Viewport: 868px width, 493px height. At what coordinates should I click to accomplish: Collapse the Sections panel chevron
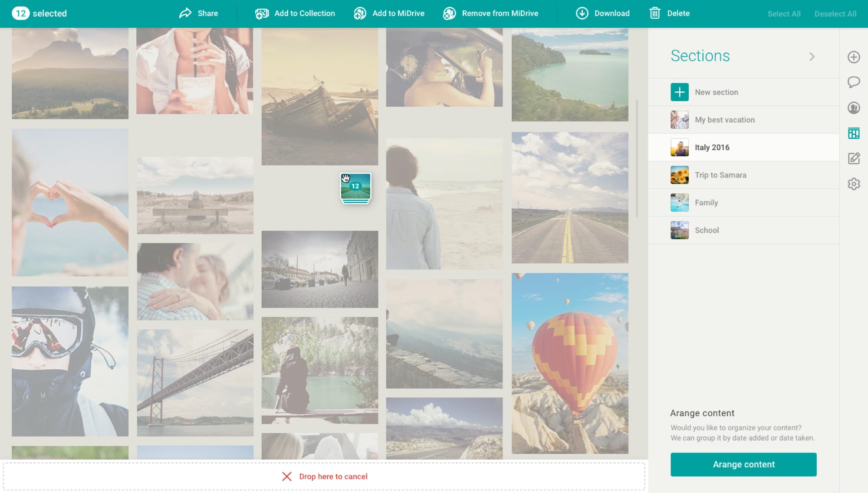click(x=812, y=56)
